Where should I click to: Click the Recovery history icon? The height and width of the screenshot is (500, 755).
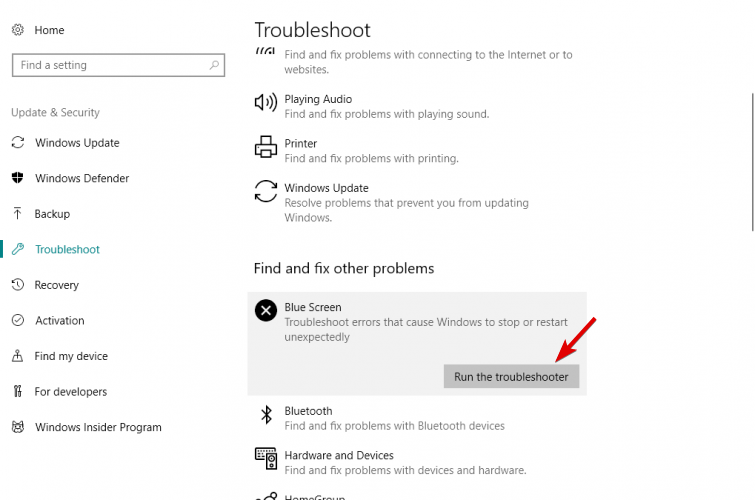pos(18,285)
